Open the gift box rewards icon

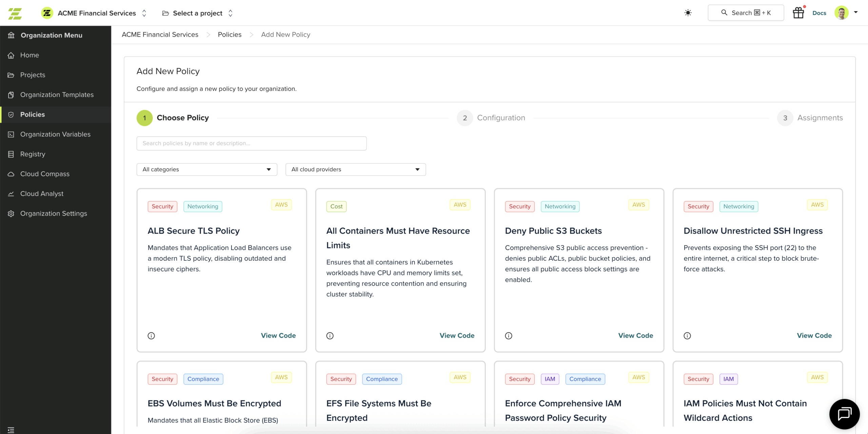(798, 13)
